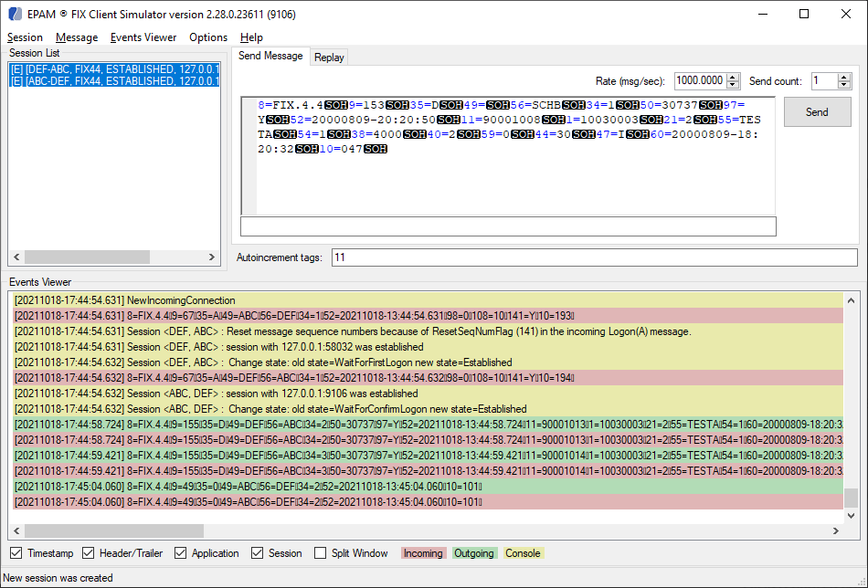Select the outgoing heartbeat row at 17:45:04.060
This screenshot has height=588, width=868.
(x=428, y=487)
